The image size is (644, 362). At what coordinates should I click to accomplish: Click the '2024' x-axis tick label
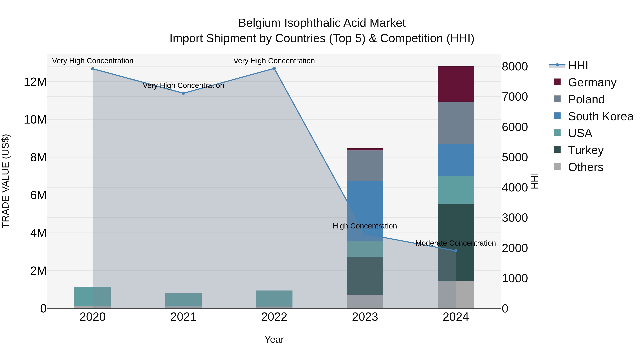tap(456, 317)
